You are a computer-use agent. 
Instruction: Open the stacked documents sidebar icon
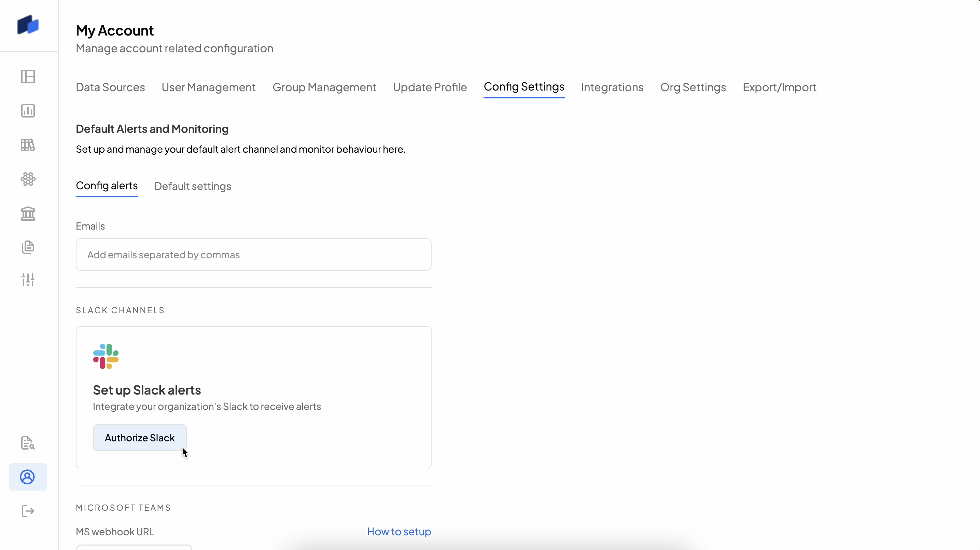[28, 247]
